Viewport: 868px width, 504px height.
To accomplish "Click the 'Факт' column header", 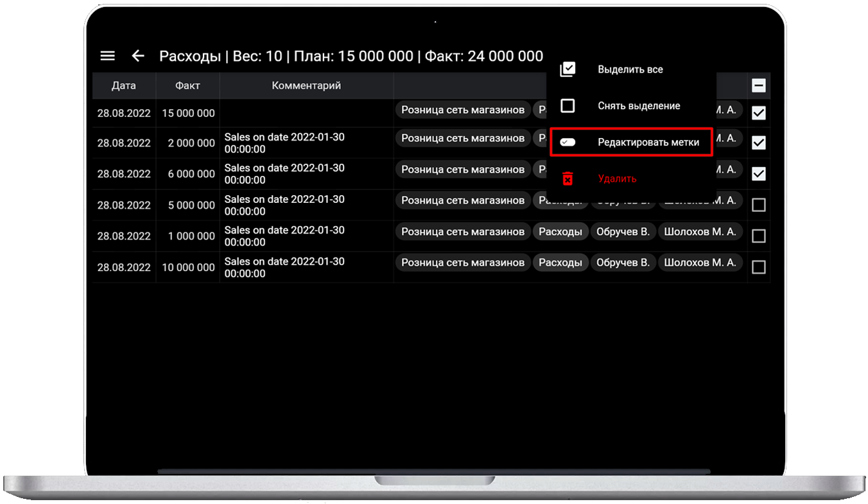I will point(187,85).
